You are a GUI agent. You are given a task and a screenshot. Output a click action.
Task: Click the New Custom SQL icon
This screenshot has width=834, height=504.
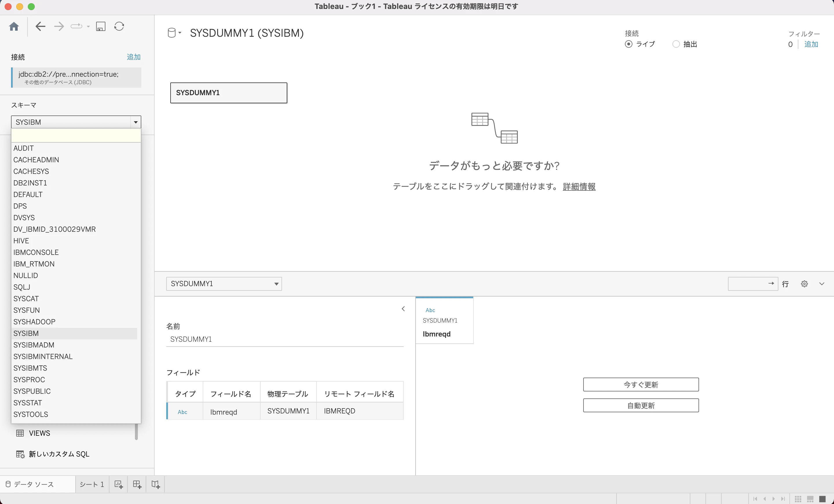[20, 454]
